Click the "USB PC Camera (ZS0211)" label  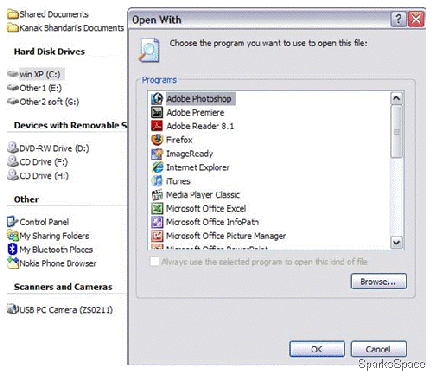click(x=66, y=310)
